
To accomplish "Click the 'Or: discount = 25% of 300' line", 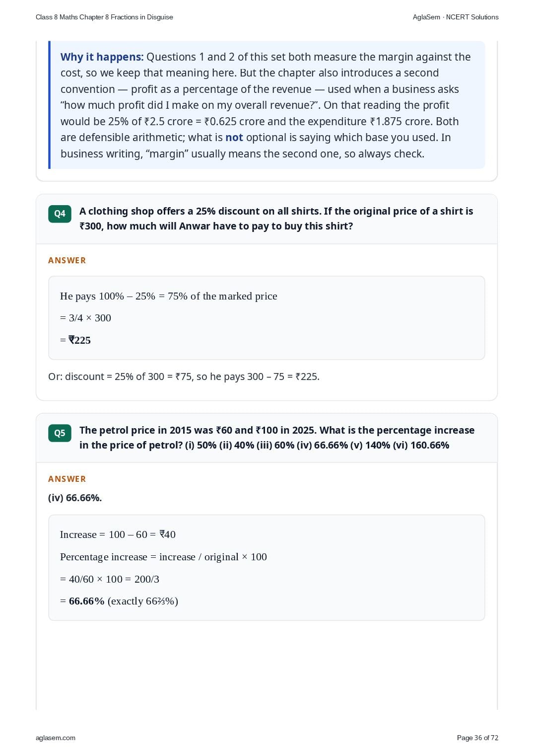I will (x=184, y=377).
